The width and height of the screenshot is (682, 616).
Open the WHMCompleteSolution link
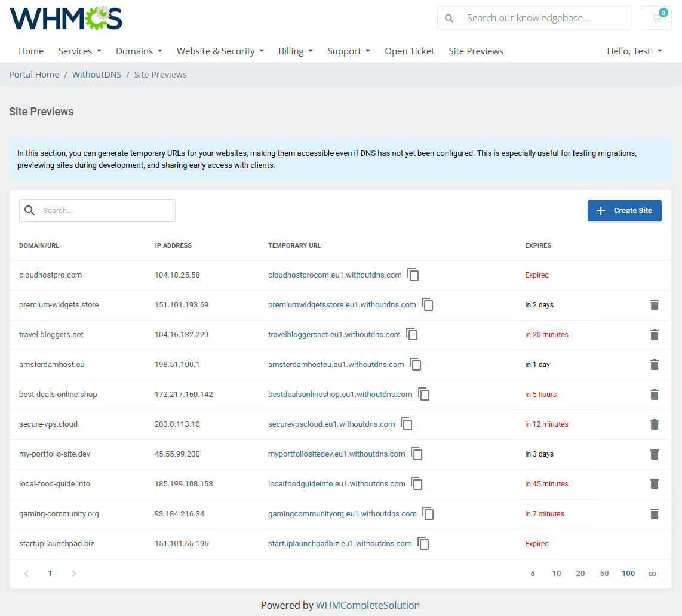click(368, 605)
